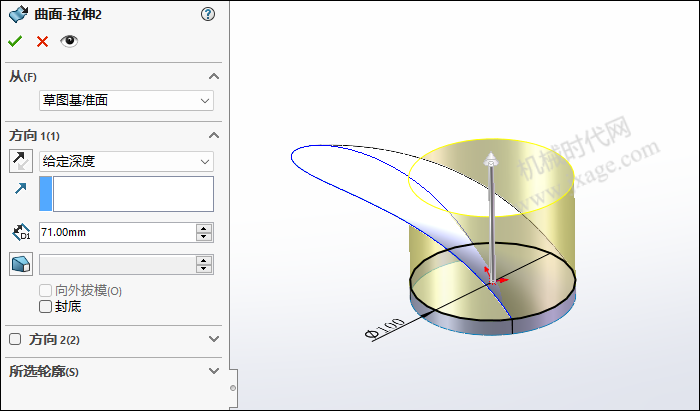Decrease depth with down spinner arrow
The height and width of the screenshot is (411, 700).
coord(204,237)
